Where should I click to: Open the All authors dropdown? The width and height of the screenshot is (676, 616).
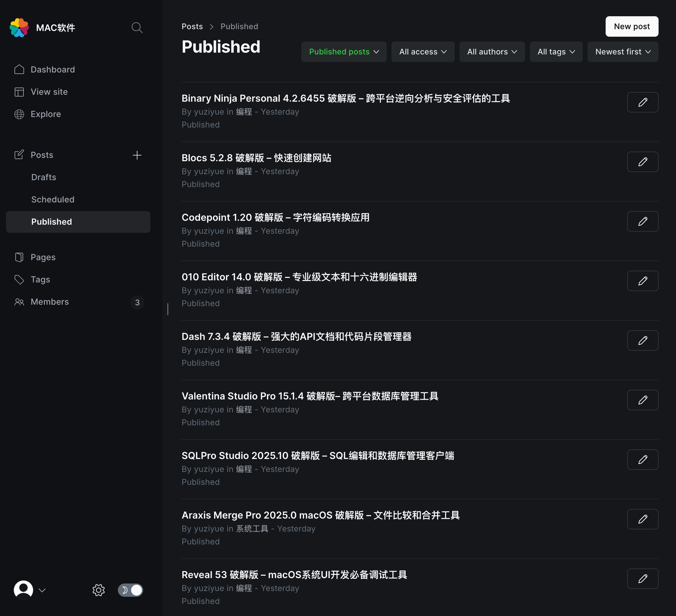point(492,52)
